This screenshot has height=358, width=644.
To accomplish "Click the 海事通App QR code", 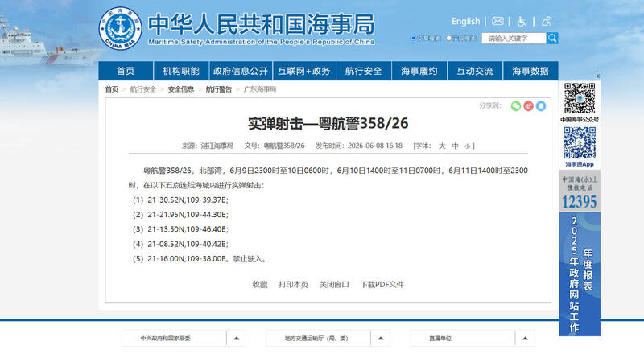I will click(x=580, y=143).
